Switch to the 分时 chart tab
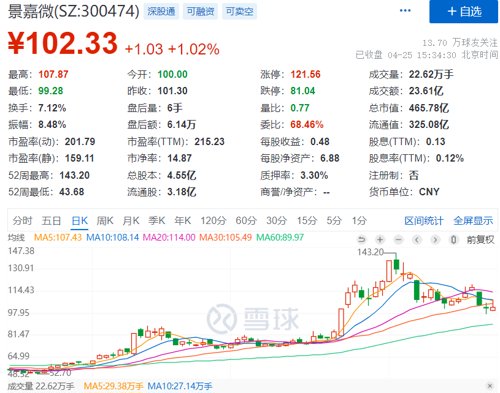This screenshot has width=500, height=393. pyautogui.click(x=22, y=220)
